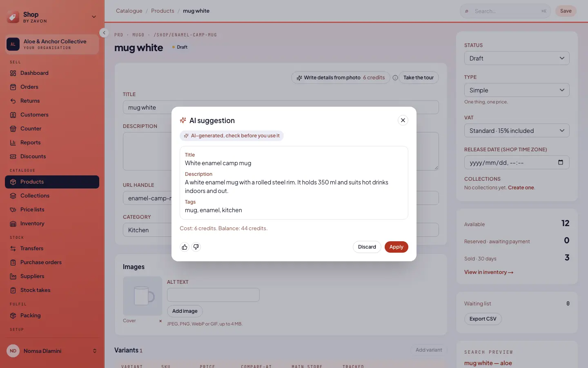Give the AI suggestion a thumbs down
This screenshot has width=588, height=368.
pyautogui.click(x=196, y=247)
